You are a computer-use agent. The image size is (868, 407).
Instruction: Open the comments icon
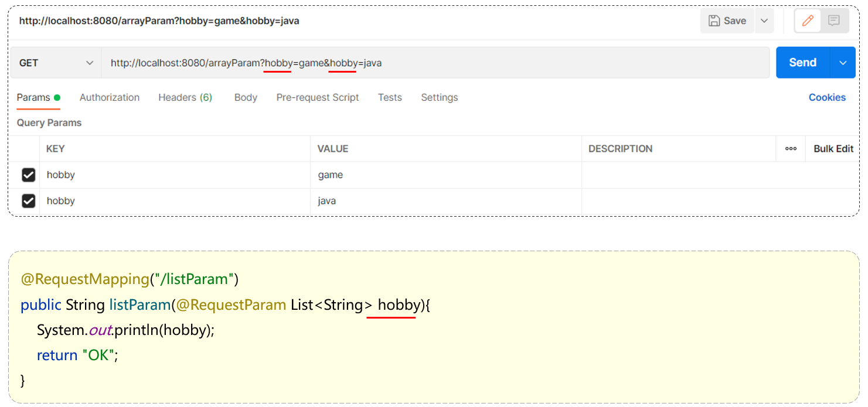(833, 21)
